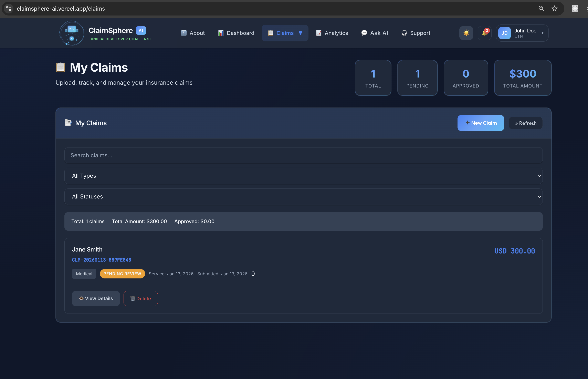
Task: Navigate to Ask AI page
Action: (x=374, y=33)
